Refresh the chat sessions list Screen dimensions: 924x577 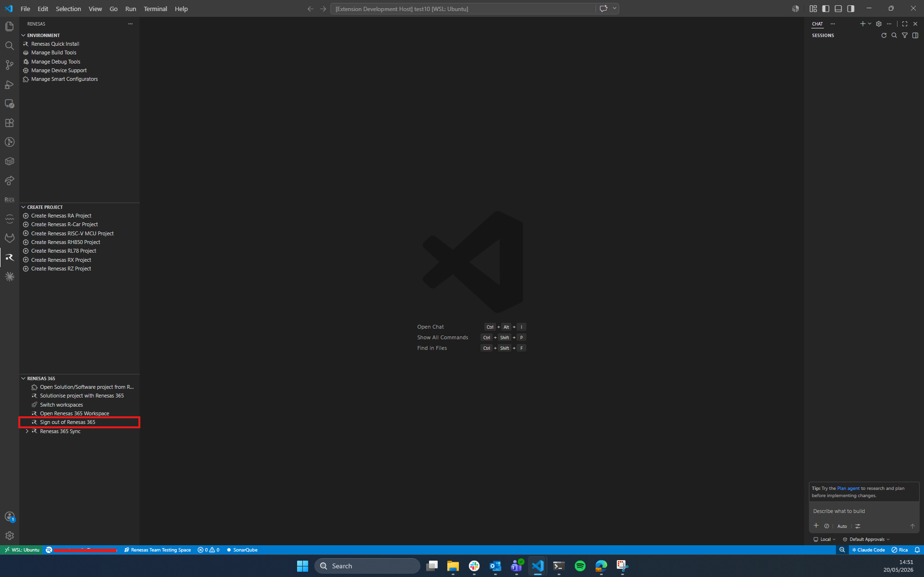point(884,35)
